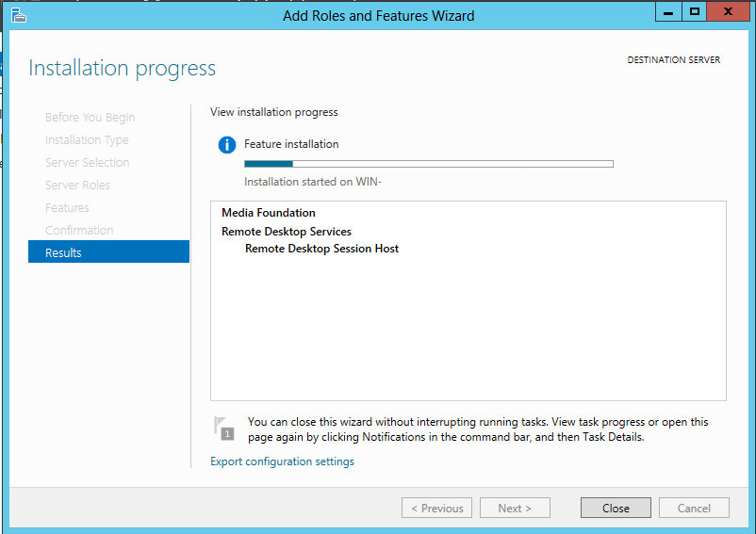Image resolution: width=756 pixels, height=534 pixels.
Task: Click the wizard icon in the title bar
Action: (19, 15)
